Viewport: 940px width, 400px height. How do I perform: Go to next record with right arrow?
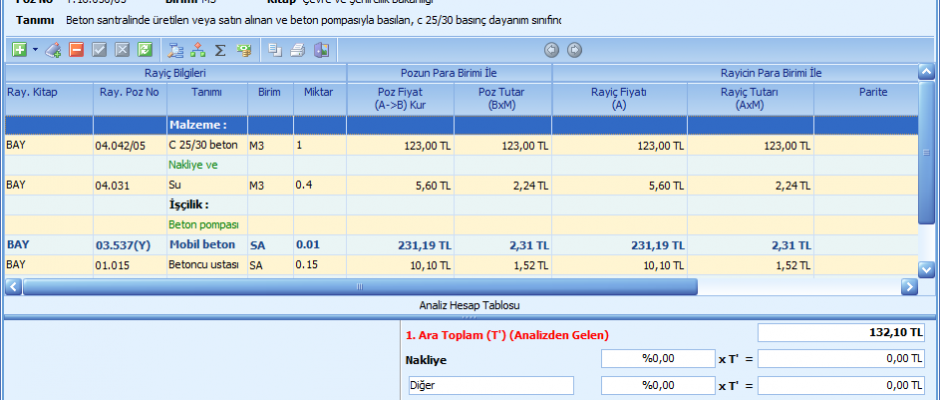[x=573, y=49]
